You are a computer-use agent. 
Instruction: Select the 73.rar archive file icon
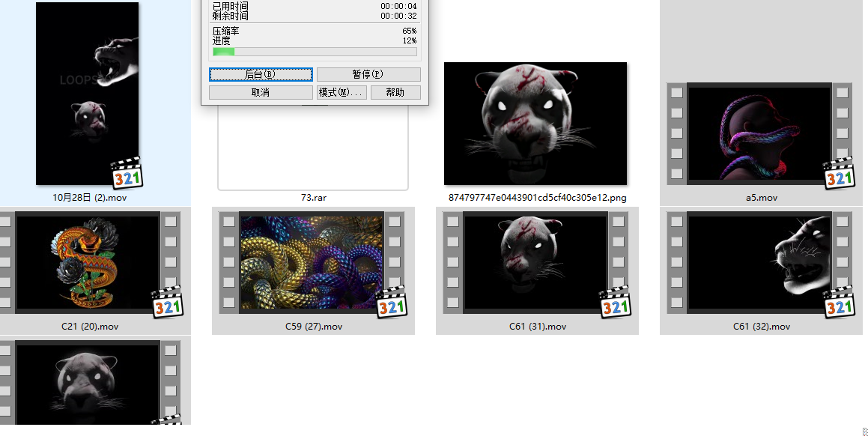(x=313, y=147)
